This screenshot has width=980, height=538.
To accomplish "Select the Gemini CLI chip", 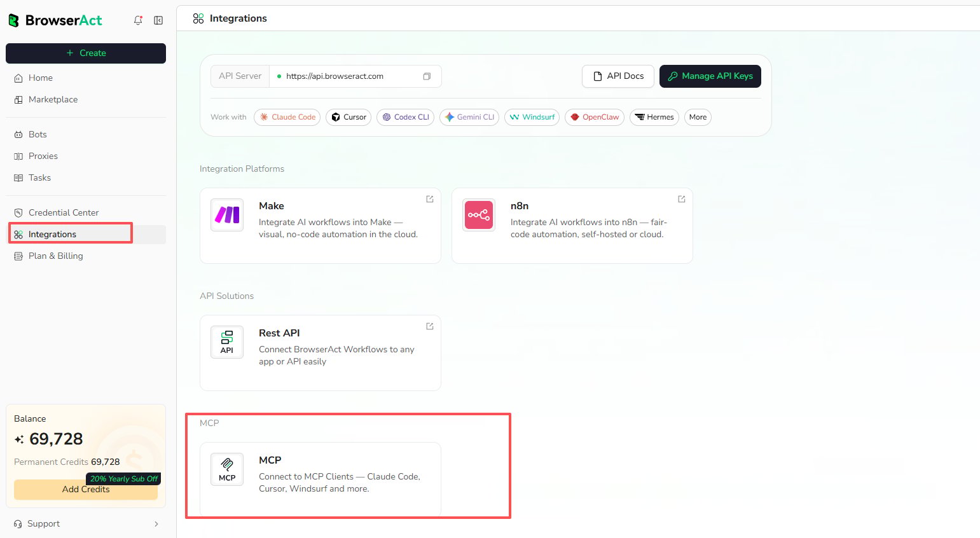I will 469,117.
